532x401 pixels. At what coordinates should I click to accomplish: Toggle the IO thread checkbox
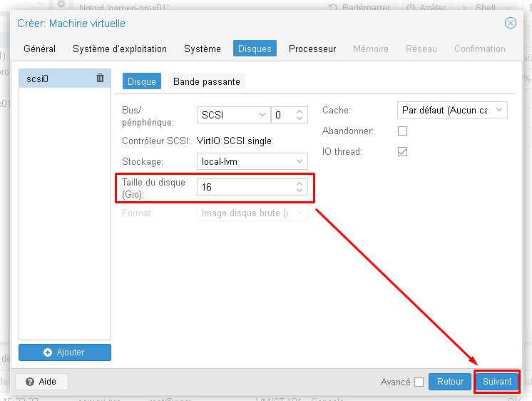pos(402,151)
